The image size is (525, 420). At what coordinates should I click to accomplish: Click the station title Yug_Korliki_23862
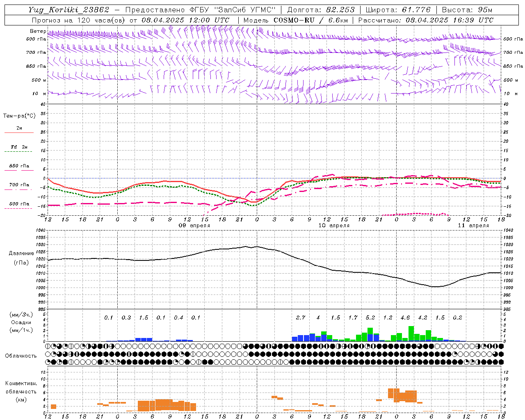click(x=68, y=10)
